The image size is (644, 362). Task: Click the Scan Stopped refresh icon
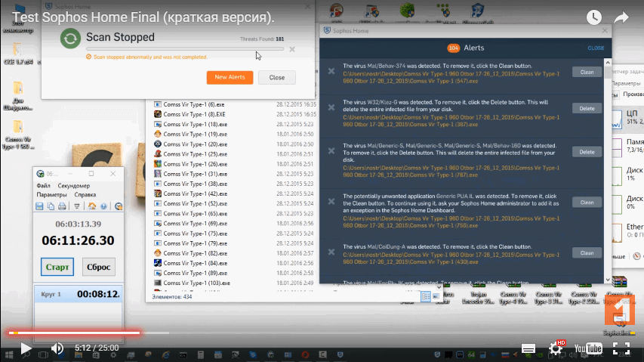click(71, 39)
